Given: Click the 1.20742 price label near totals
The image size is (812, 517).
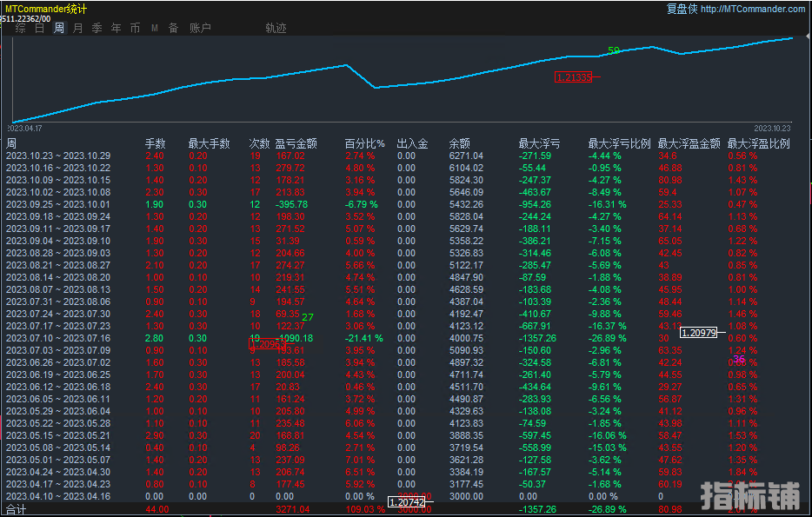Looking at the screenshot, I should [x=406, y=502].
